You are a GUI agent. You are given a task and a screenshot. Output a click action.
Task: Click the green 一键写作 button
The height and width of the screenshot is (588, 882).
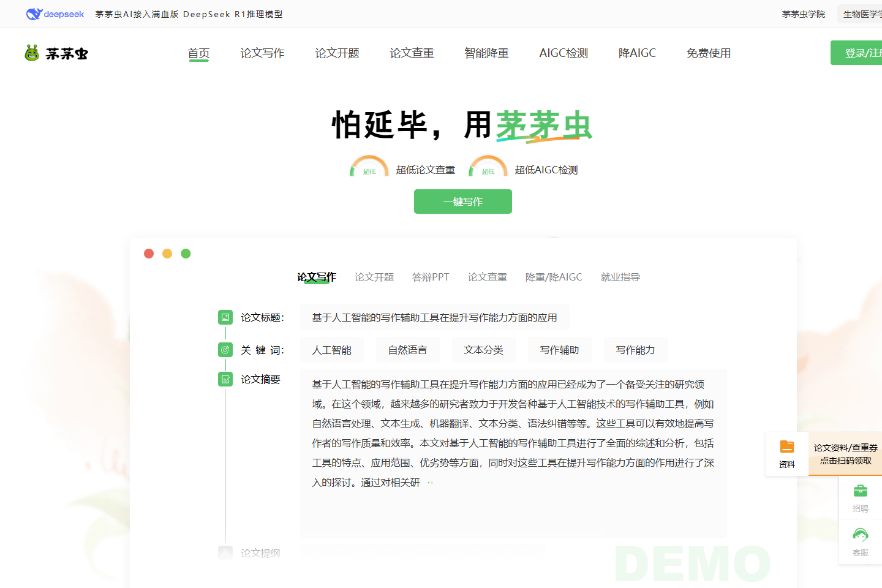(x=463, y=202)
